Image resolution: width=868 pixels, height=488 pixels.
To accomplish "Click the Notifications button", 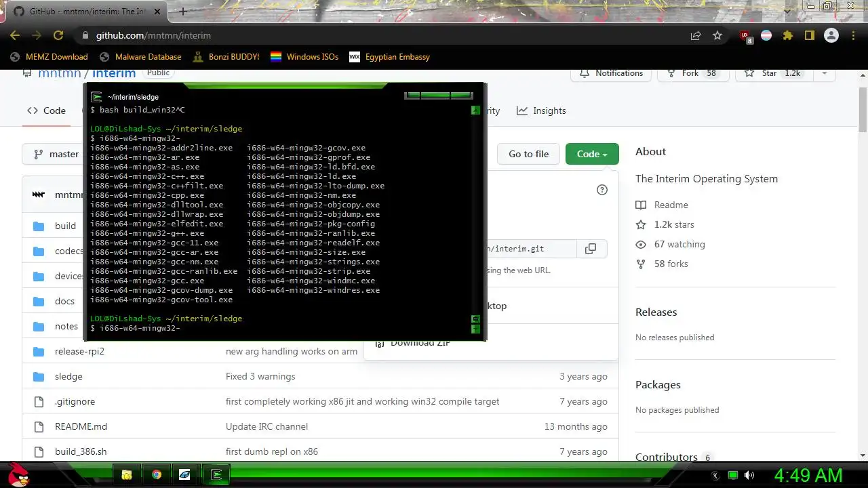I will pyautogui.click(x=611, y=73).
